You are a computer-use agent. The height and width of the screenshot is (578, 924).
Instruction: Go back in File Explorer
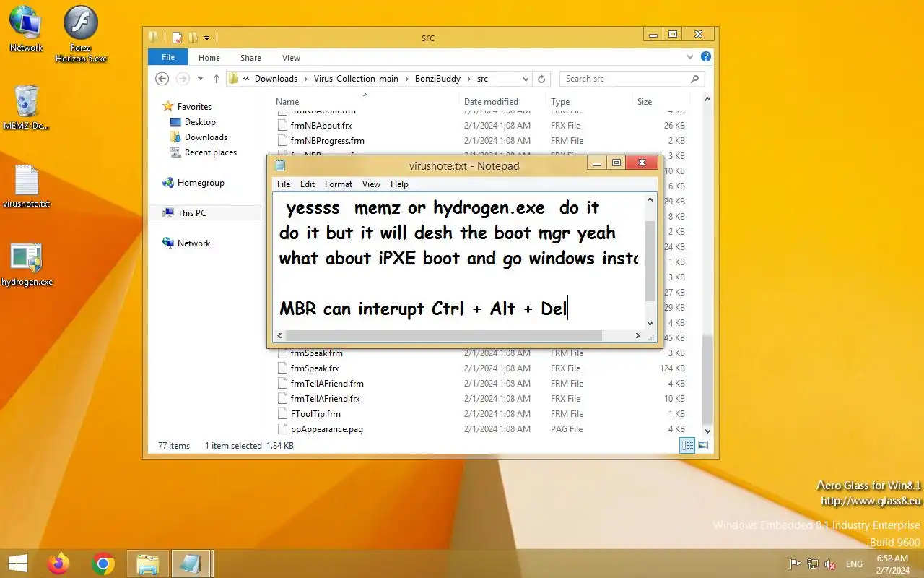[162, 79]
